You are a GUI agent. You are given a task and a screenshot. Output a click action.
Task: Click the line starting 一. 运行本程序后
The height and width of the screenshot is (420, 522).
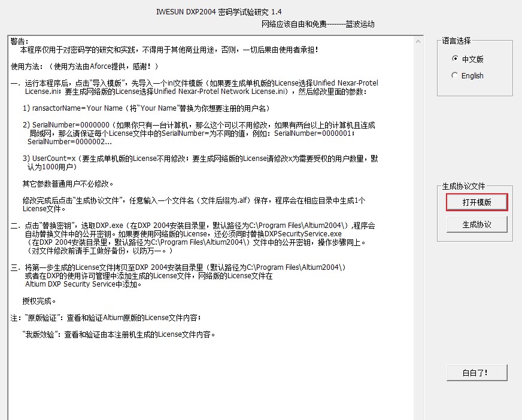tap(194, 83)
